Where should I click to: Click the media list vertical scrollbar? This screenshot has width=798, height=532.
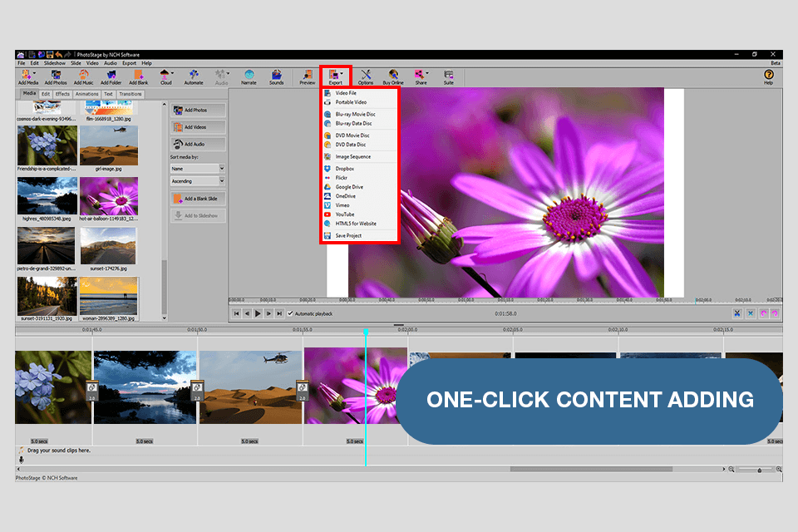(x=164, y=288)
